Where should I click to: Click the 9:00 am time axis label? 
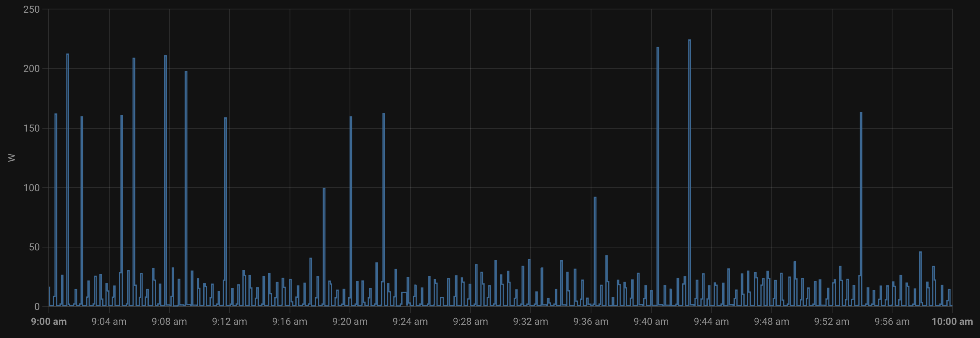(49, 322)
